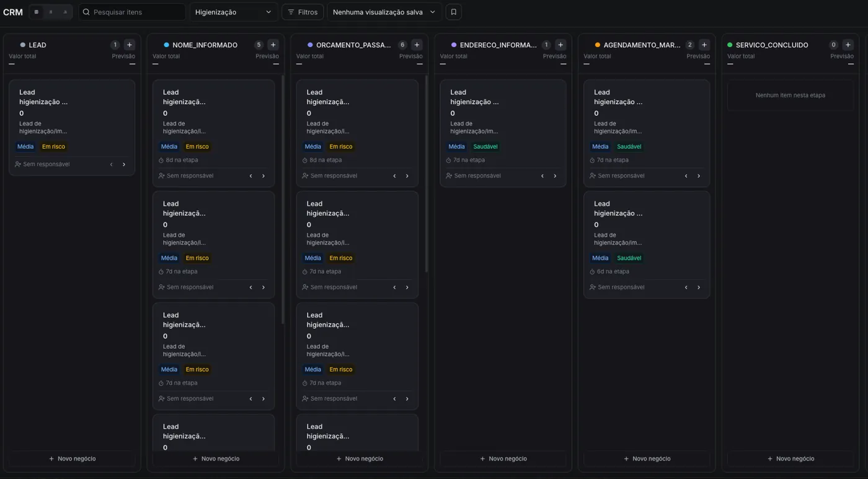The image size is (868, 479).
Task: Click the NOME_INFORMADO column title
Action: click(x=205, y=45)
